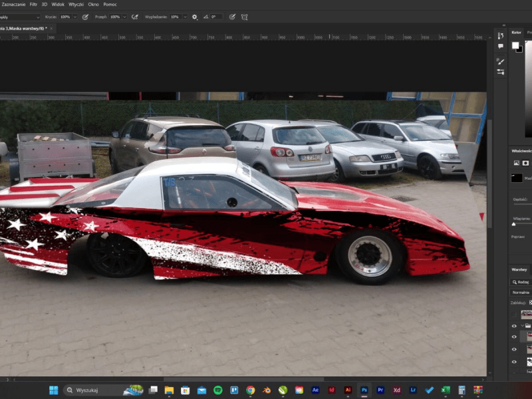Open the Wtyczki menu
The width and height of the screenshot is (532, 399).
click(76, 5)
